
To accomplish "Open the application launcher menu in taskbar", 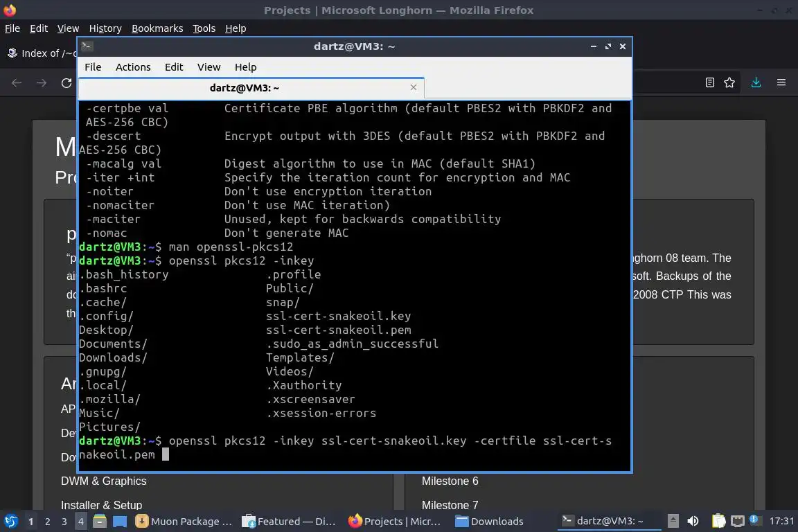I will click(x=10, y=522).
